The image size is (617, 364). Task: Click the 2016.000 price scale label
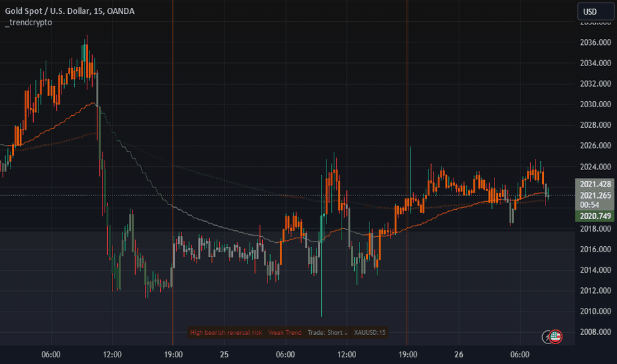click(595, 249)
